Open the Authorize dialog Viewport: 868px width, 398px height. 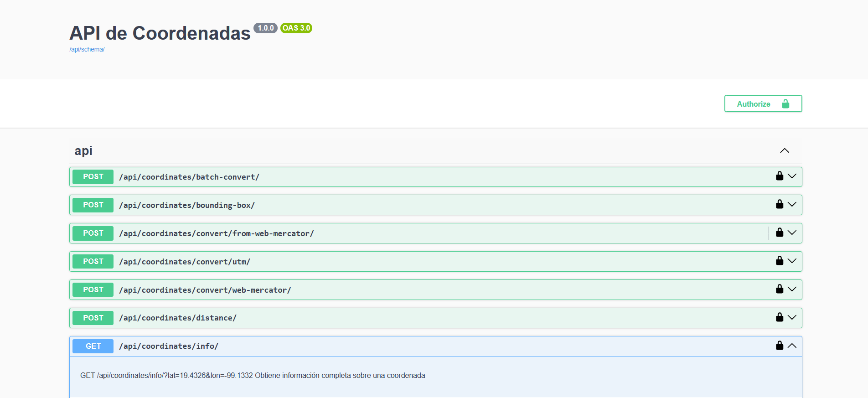[763, 104]
